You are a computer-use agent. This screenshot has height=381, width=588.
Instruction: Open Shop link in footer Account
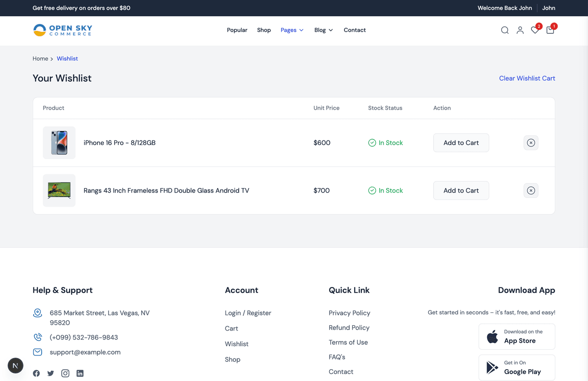[233, 359]
